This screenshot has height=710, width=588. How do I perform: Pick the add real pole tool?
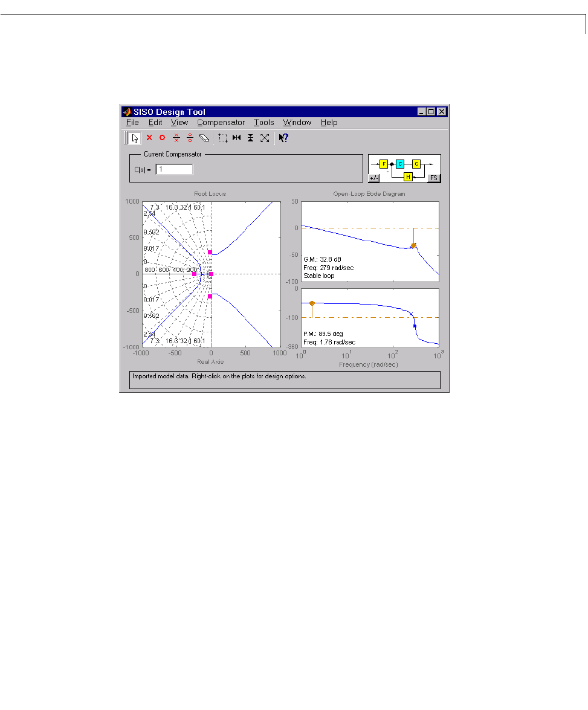(x=149, y=138)
